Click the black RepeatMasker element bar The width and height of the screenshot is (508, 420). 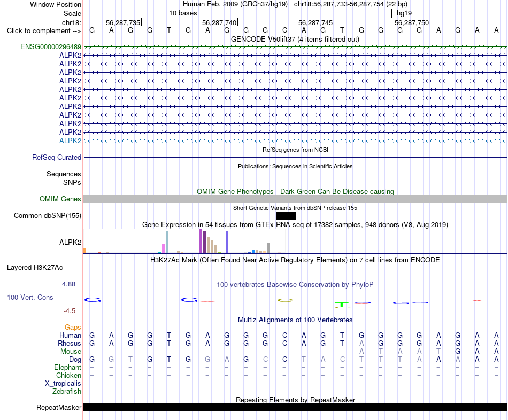(295, 407)
